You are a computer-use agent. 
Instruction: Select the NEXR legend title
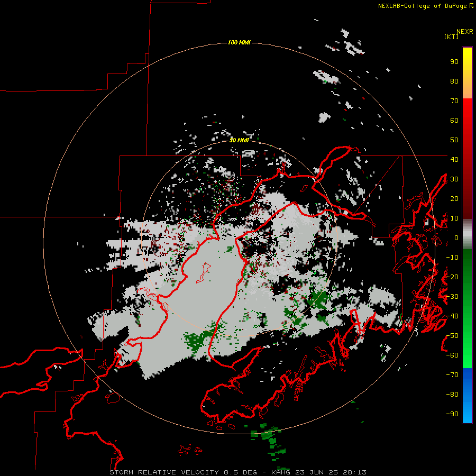point(464,32)
